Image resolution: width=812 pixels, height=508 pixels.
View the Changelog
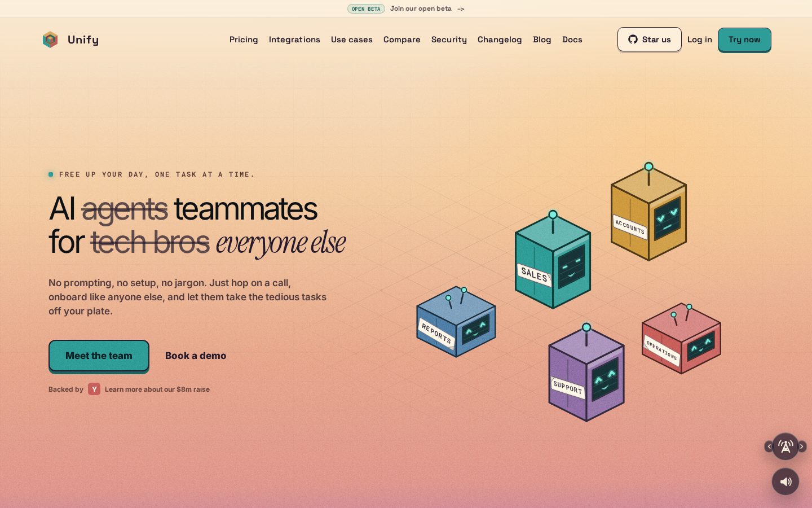[x=500, y=40]
